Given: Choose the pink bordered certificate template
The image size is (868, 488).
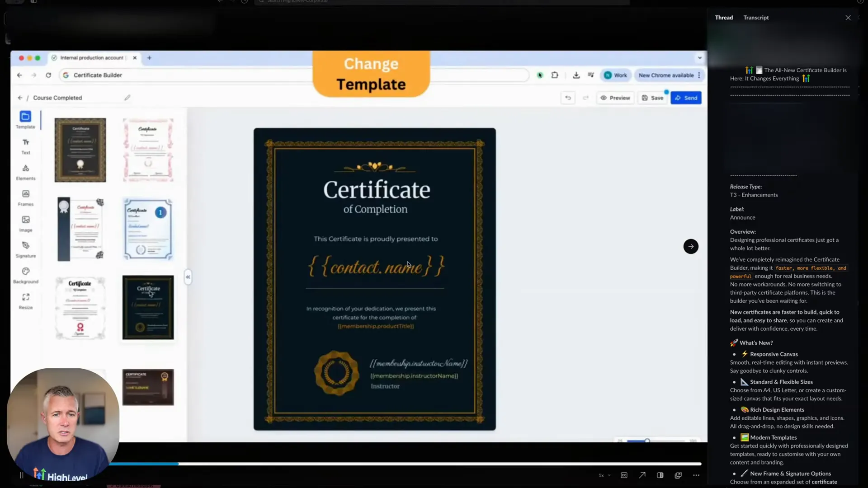Looking at the screenshot, I should click(148, 150).
